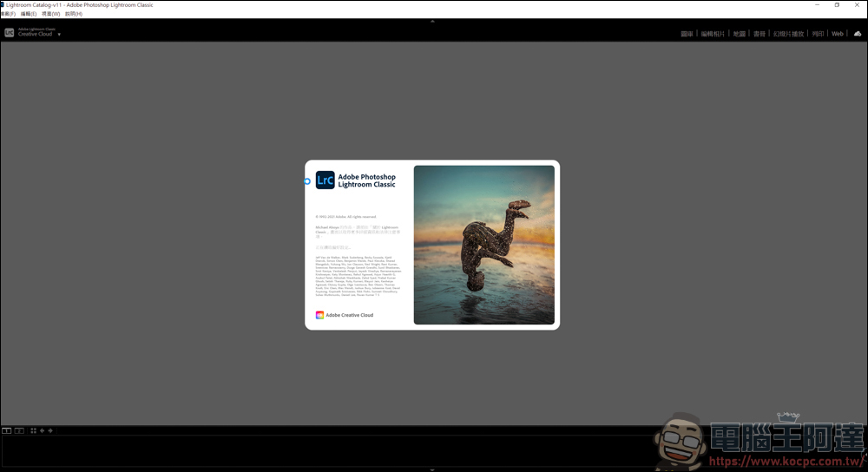
Task: Switch to grid view in filmstrip bar
Action: 33,430
